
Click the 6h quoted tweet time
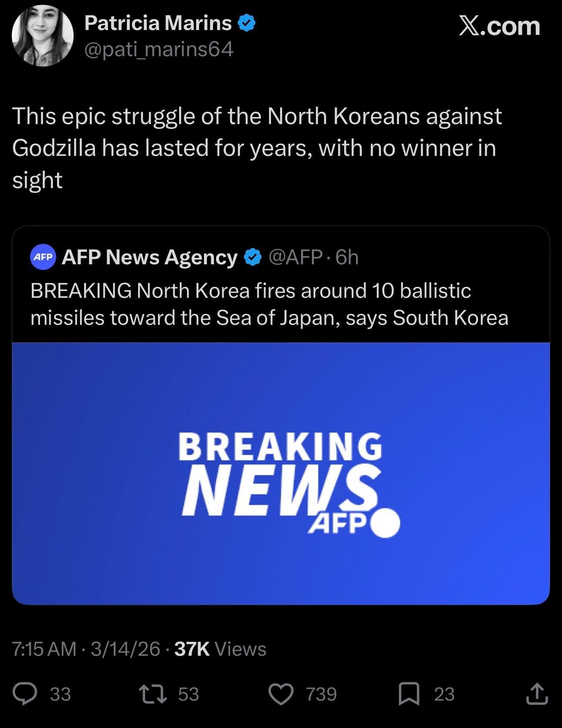click(x=347, y=257)
